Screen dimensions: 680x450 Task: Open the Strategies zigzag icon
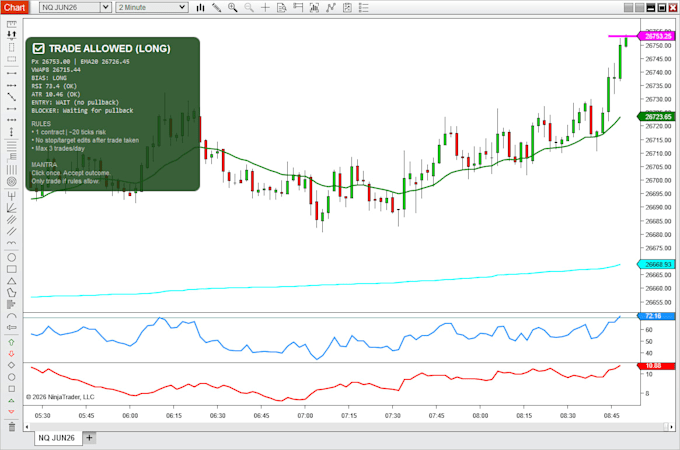(331, 7)
